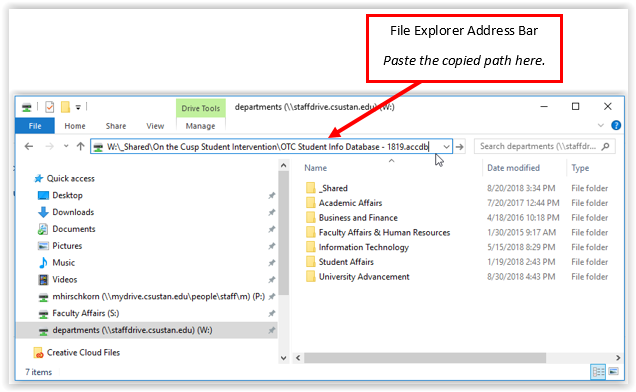Click the Go to arrow button
Screen dimensions: 636x392
(460, 146)
